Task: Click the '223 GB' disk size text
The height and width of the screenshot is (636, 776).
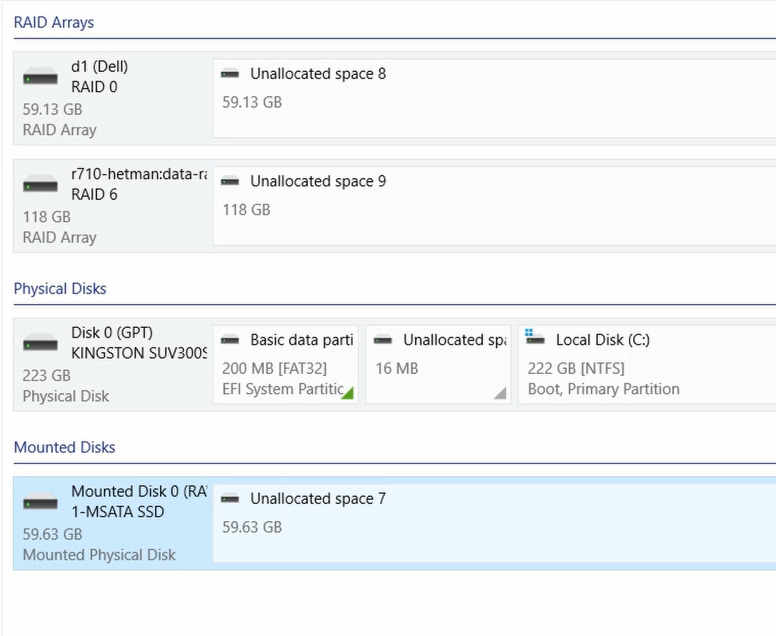Action: (47, 376)
